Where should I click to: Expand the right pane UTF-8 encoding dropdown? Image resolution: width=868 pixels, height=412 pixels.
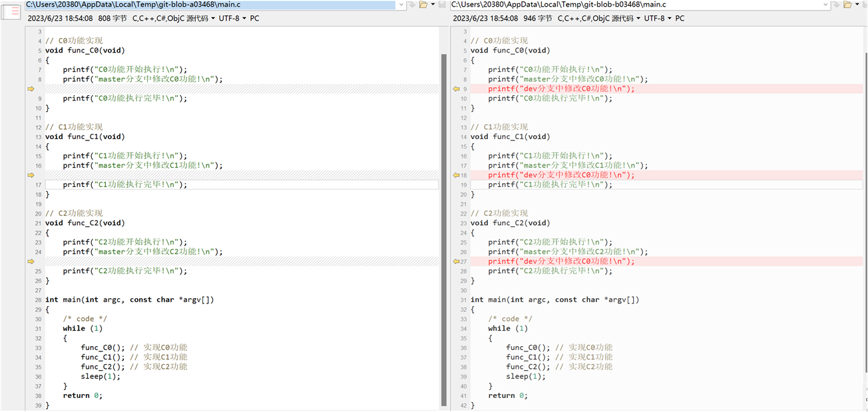tap(669, 19)
